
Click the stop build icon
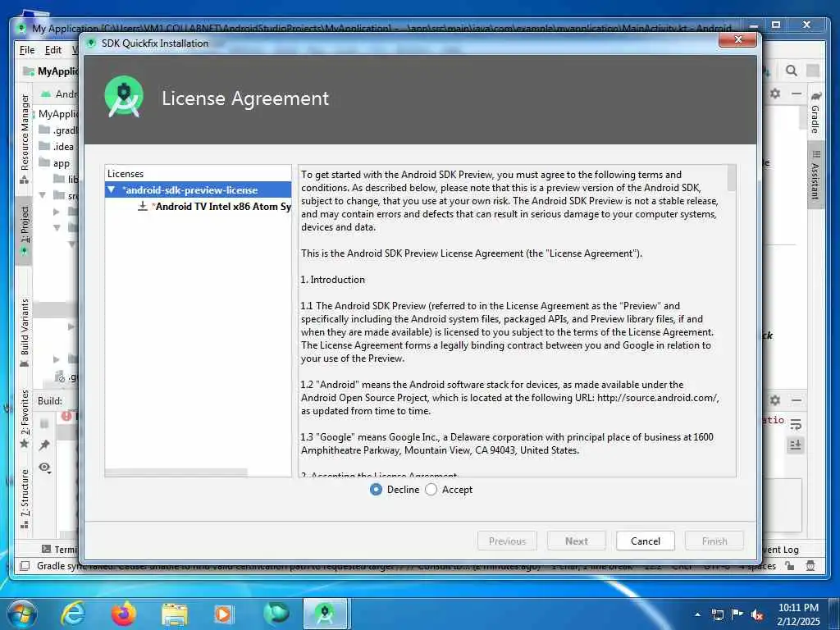(x=44, y=424)
